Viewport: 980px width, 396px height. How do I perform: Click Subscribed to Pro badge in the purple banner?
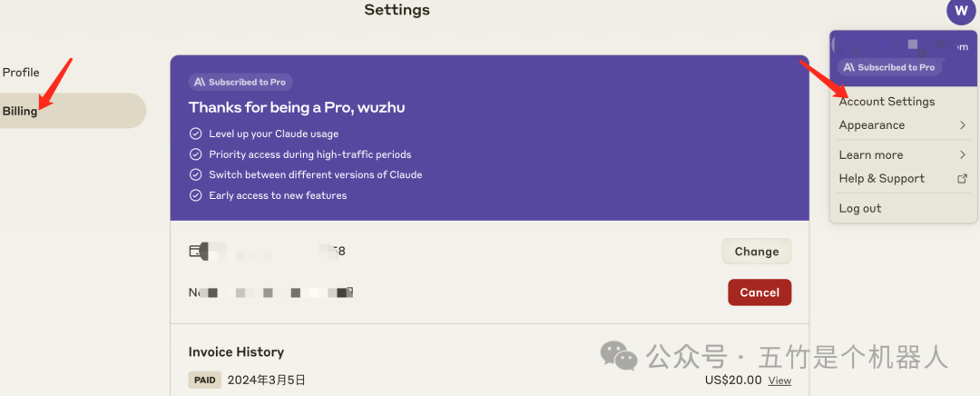(240, 82)
